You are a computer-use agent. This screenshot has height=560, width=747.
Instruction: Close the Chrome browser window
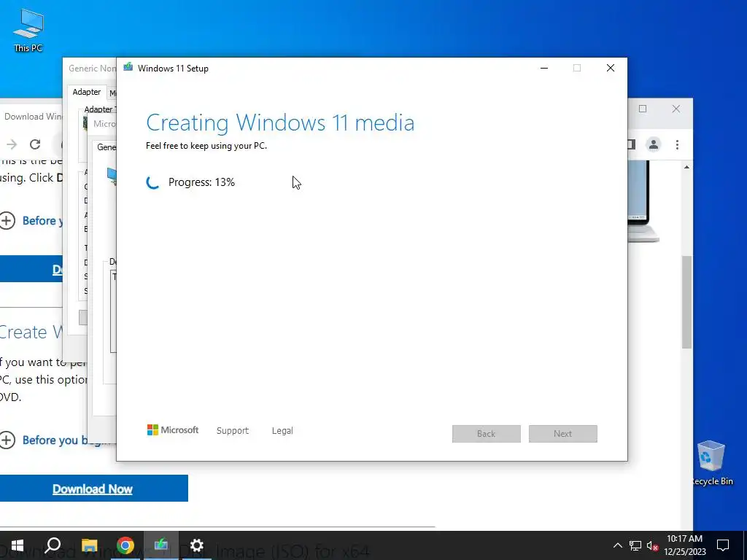pos(676,109)
